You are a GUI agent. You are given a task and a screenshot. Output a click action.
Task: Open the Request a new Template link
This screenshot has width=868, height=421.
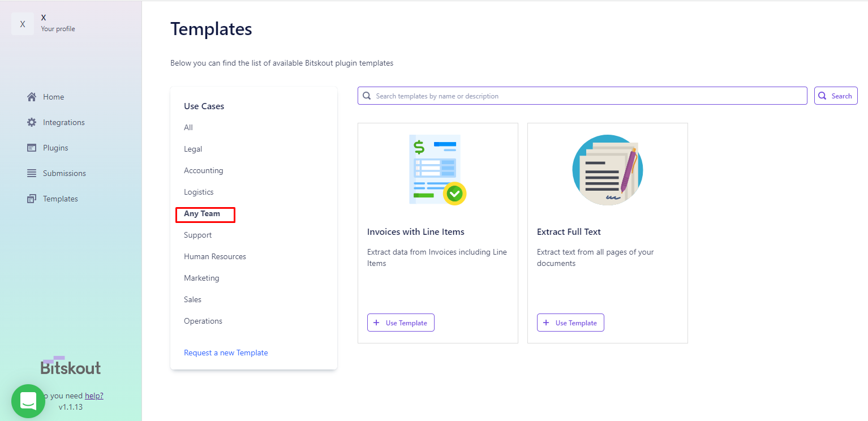pos(226,353)
